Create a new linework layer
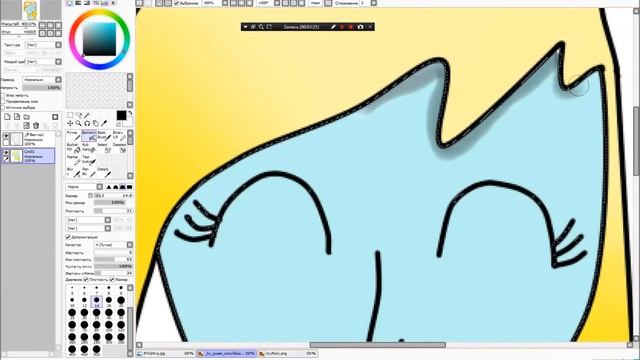Screen dimensions: 640x360 coord(17,117)
